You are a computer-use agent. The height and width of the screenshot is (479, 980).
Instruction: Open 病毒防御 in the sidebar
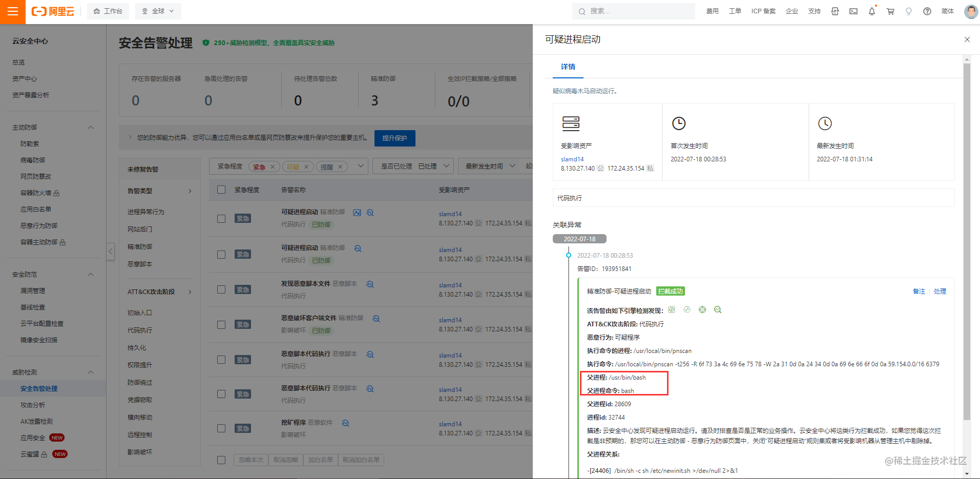pyautogui.click(x=33, y=160)
